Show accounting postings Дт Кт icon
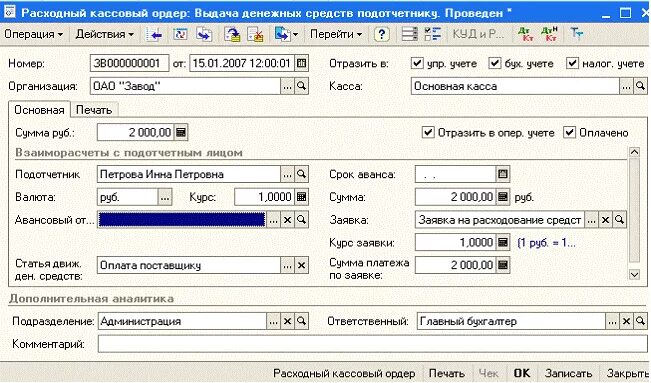The image size is (651, 383). (526, 34)
